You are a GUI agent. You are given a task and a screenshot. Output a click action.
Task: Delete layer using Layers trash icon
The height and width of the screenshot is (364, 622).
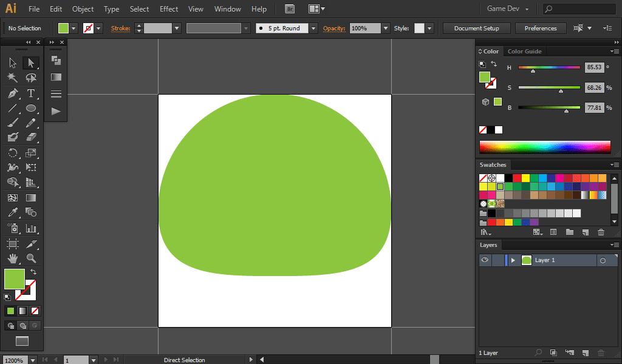[601, 352]
